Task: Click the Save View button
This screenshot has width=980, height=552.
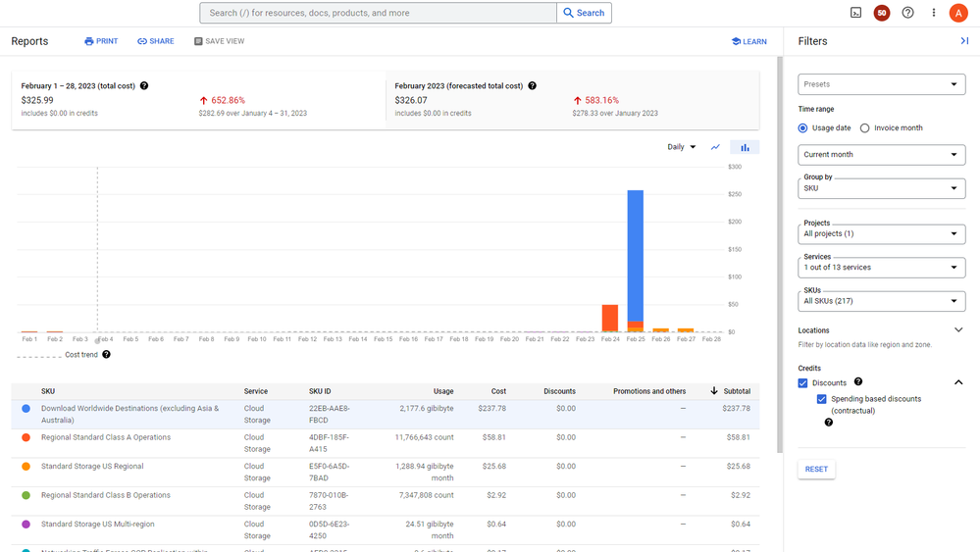Action: pos(220,41)
